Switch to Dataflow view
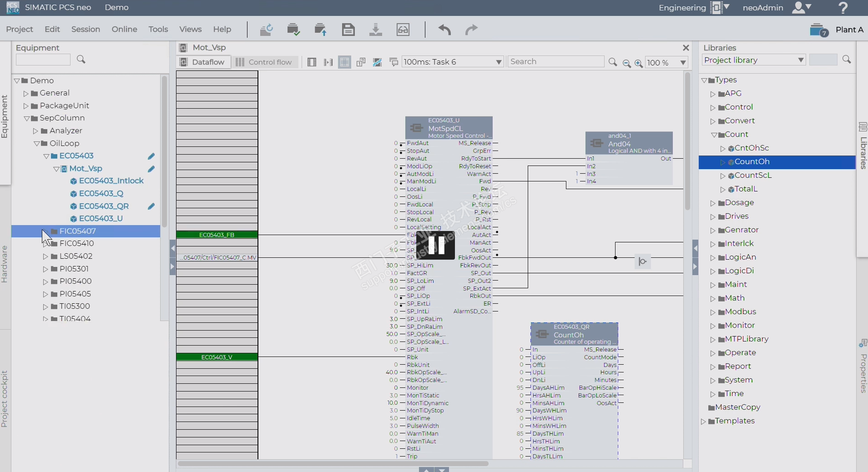 [x=203, y=62]
